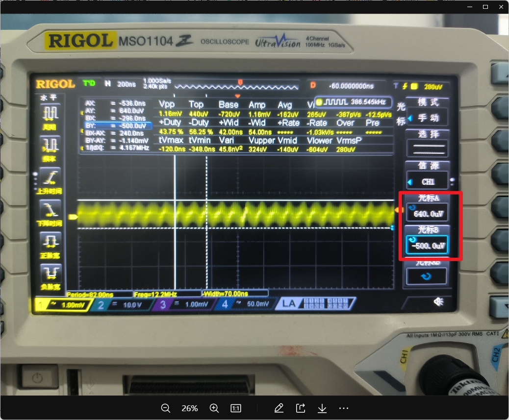Viewport: 509px width, 420px height.
Task: Select 光标B value -500.0uV field
Action: (x=428, y=245)
